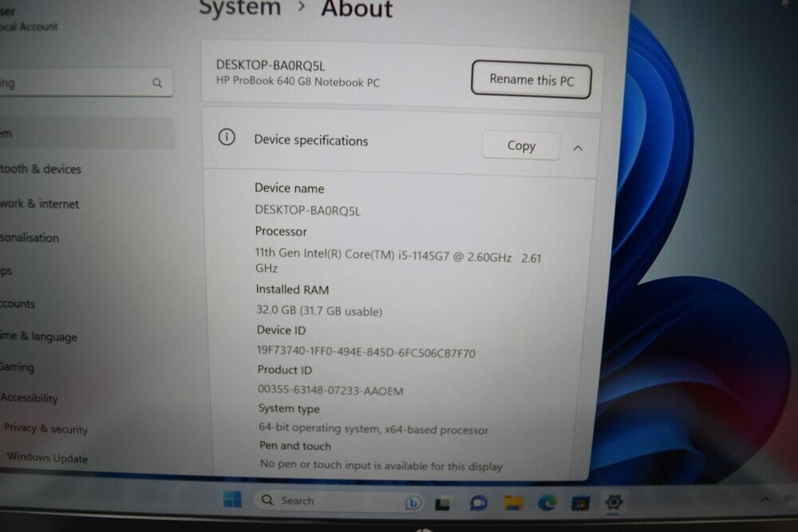Click the Rename this PC button
The image size is (798, 532).
tap(531, 80)
